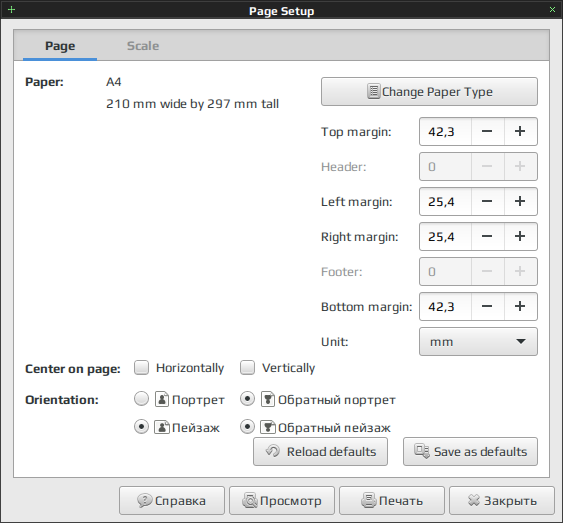Image resolution: width=563 pixels, height=523 pixels.
Task: Increase the Left margin value
Action: click(x=520, y=201)
